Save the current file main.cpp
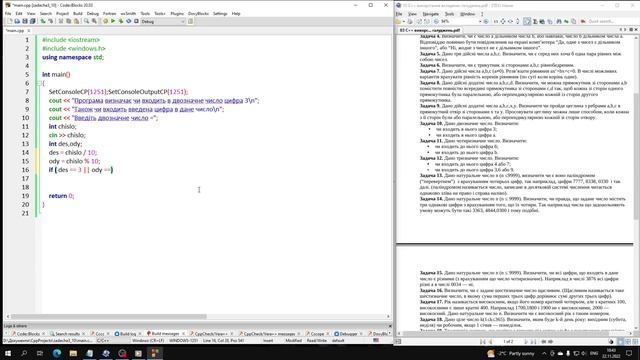Image resolution: width=640 pixels, height=360 pixels. [x=25, y=21]
